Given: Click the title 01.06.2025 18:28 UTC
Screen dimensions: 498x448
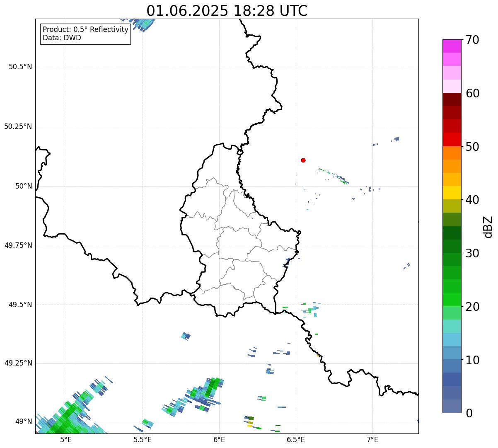Looking at the screenshot, I should pos(227,10).
